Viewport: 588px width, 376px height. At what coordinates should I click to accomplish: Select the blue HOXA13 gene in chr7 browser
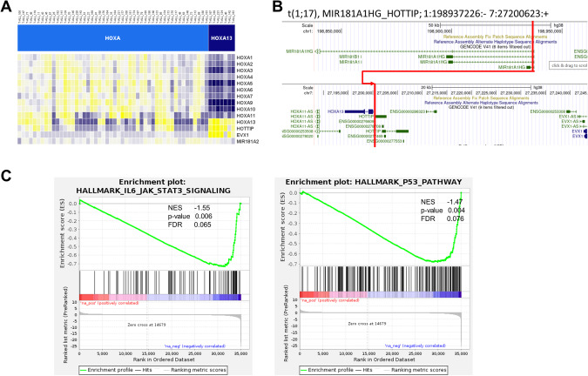pyautogui.click(x=350, y=111)
